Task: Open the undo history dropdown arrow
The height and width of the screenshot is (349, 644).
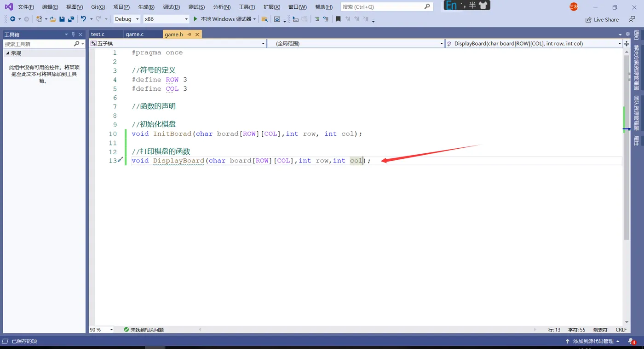Action: 91,19
